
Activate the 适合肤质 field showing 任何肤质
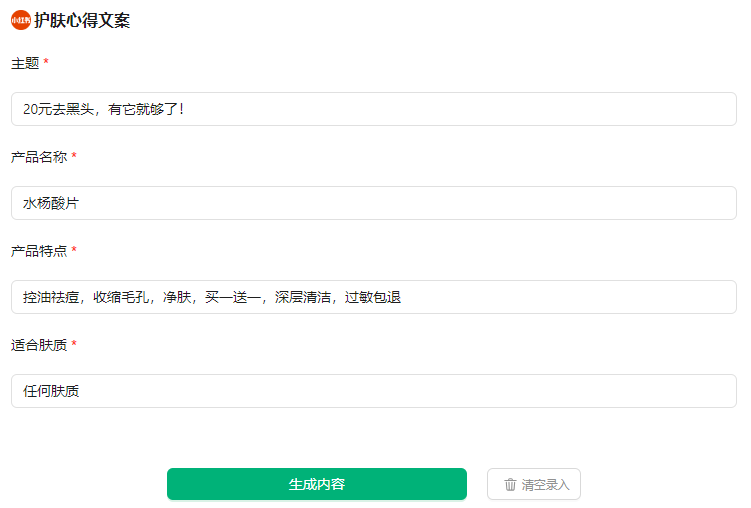374,391
